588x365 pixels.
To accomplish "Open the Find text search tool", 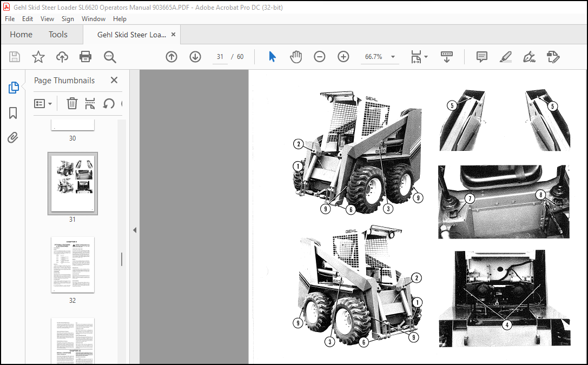I will click(110, 57).
